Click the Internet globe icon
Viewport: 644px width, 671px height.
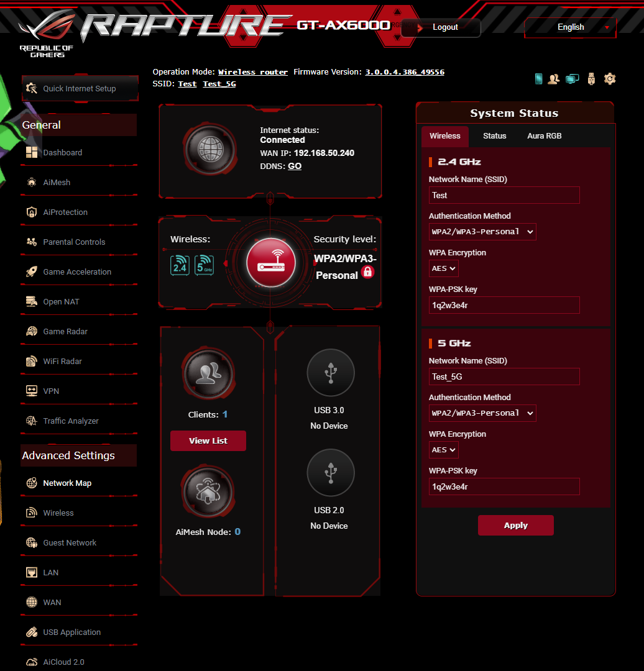[210, 150]
